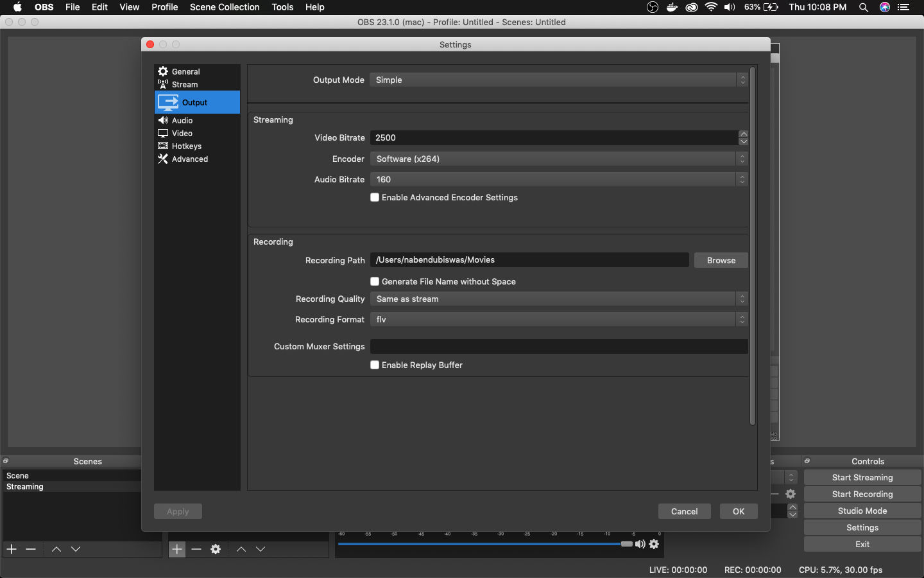
Task: Click Settings dialog vertical scrollbar
Action: tap(753, 246)
